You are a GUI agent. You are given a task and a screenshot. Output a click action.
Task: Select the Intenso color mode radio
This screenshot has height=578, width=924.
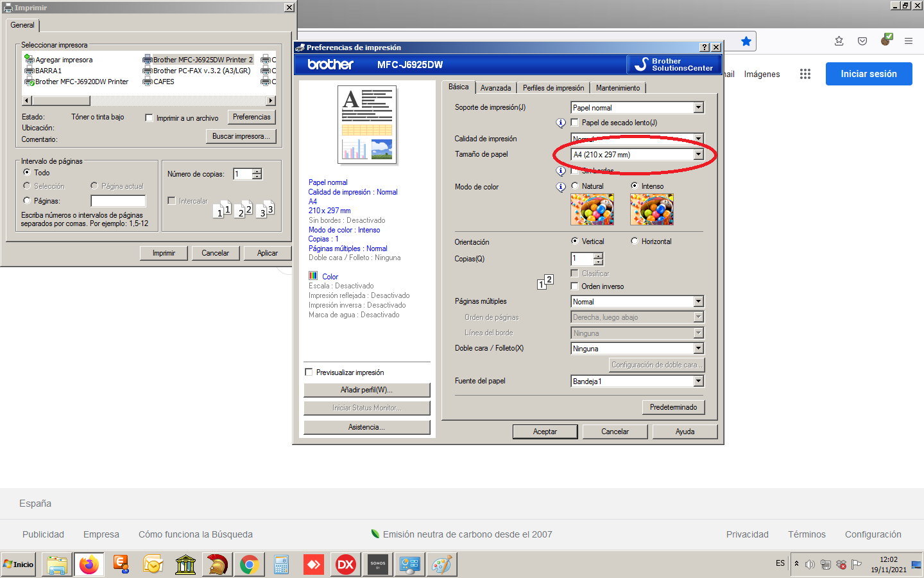[635, 186]
